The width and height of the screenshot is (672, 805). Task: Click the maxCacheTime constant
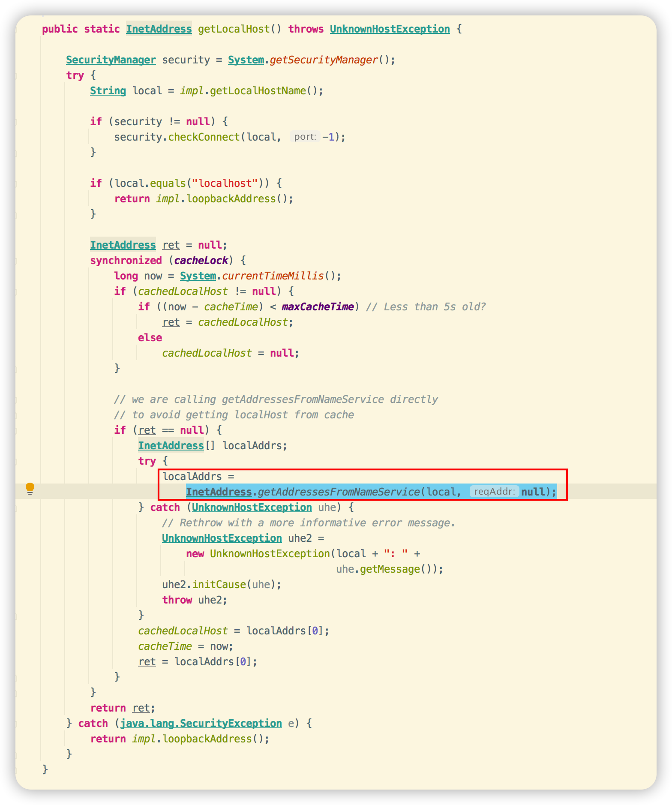[x=318, y=307]
